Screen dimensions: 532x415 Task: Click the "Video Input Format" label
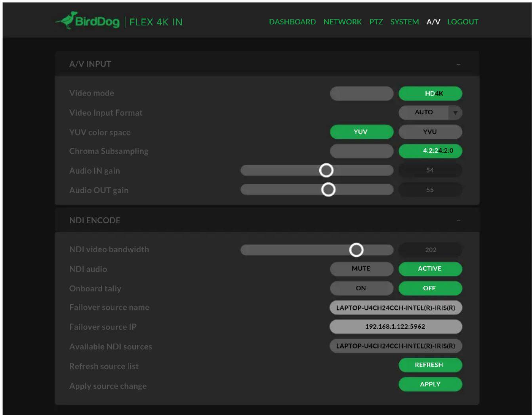point(106,113)
